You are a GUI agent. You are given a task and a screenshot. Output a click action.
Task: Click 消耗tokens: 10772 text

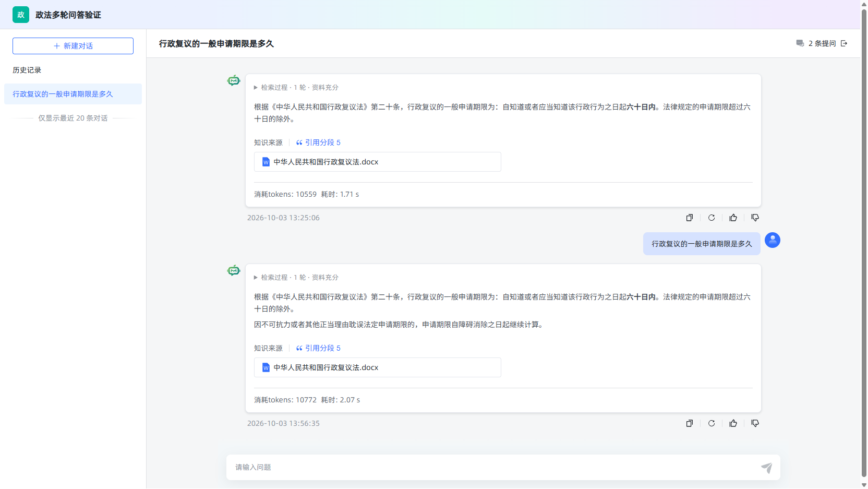[x=285, y=400]
